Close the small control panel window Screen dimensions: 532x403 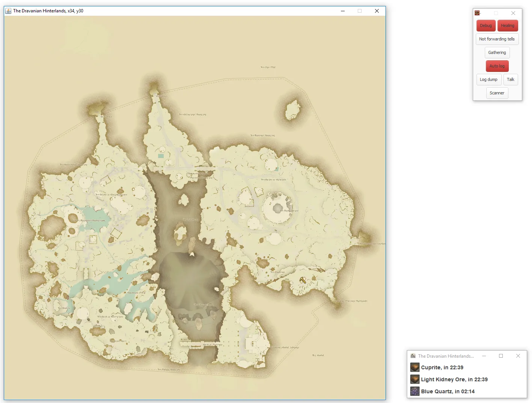(513, 13)
